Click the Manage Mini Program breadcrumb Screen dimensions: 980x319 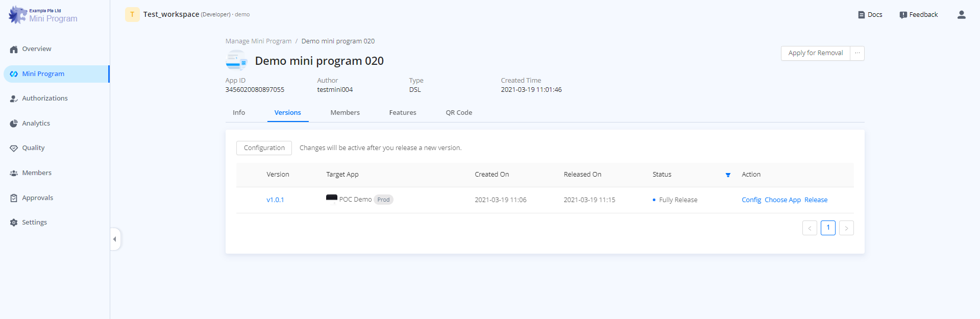[259, 41]
